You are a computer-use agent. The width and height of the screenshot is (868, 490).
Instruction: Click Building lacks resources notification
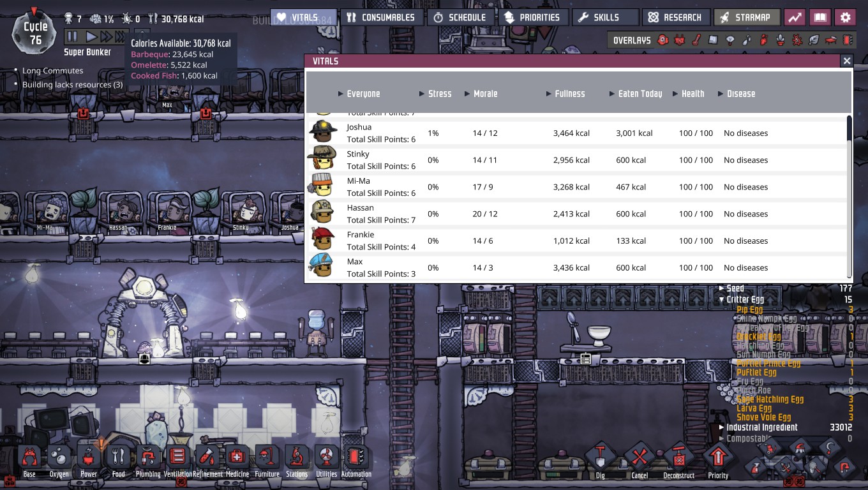click(x=72, y=85)
